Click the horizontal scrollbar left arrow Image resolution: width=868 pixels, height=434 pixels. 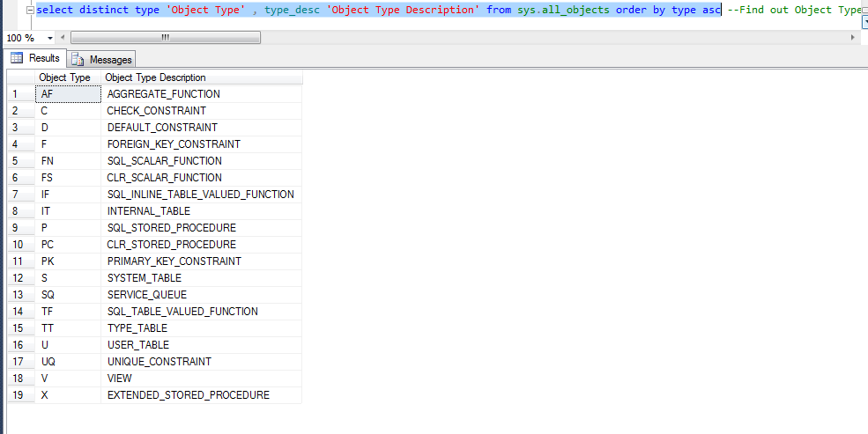[x=63, y=38]
